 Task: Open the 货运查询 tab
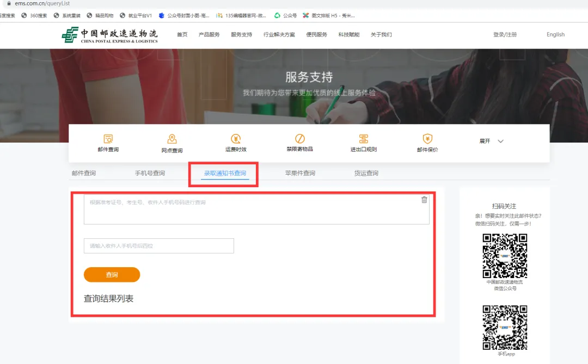366,173
